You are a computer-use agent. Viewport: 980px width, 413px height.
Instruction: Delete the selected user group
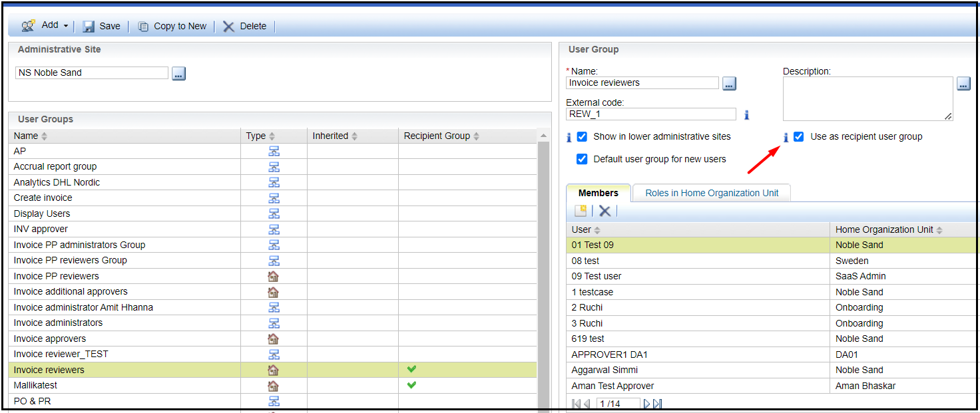point(229,27)
